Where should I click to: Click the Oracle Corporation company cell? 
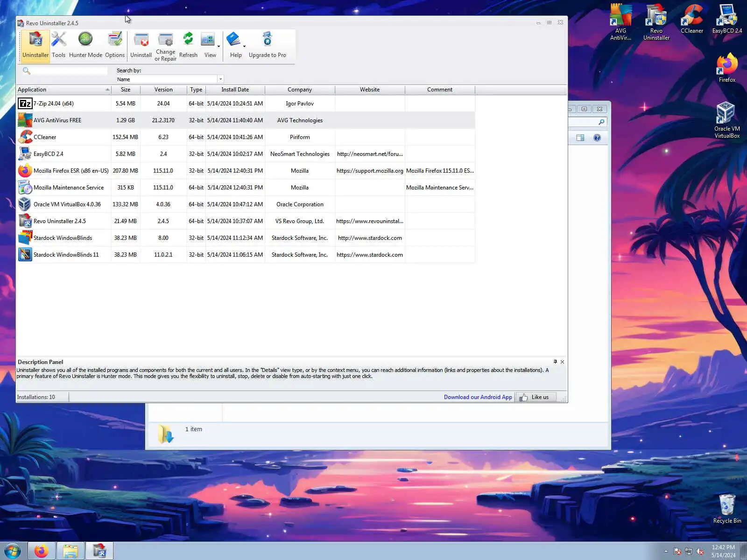click(300, 204)
